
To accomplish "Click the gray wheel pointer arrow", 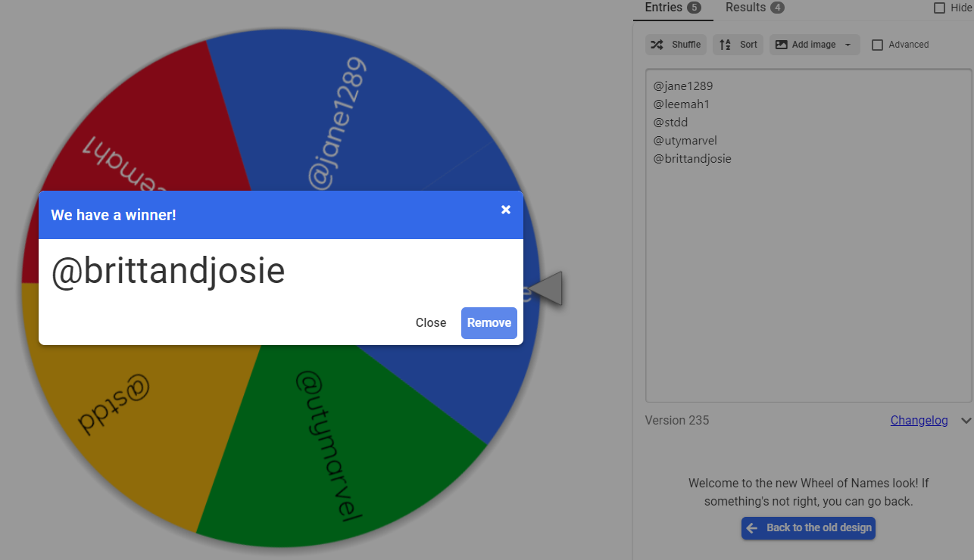I will (546, 288).
